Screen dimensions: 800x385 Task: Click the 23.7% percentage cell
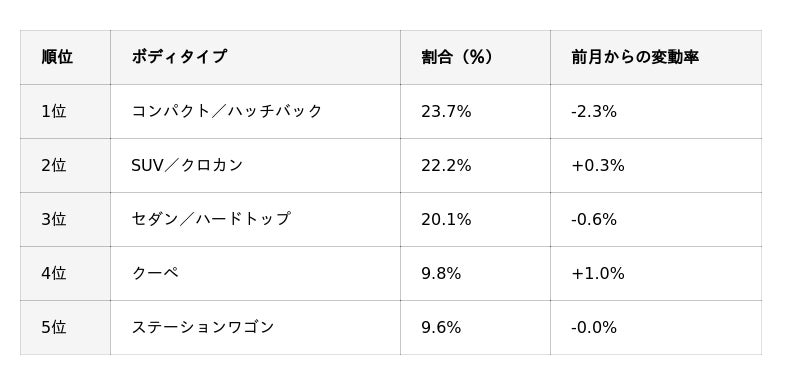[475, 111]
